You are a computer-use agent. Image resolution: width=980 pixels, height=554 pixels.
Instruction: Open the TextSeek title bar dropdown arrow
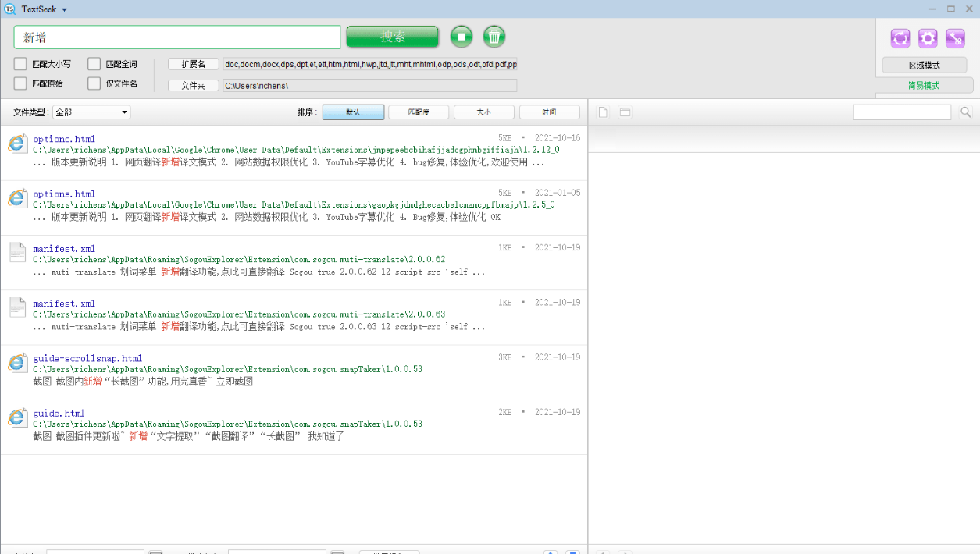point(62,9)
